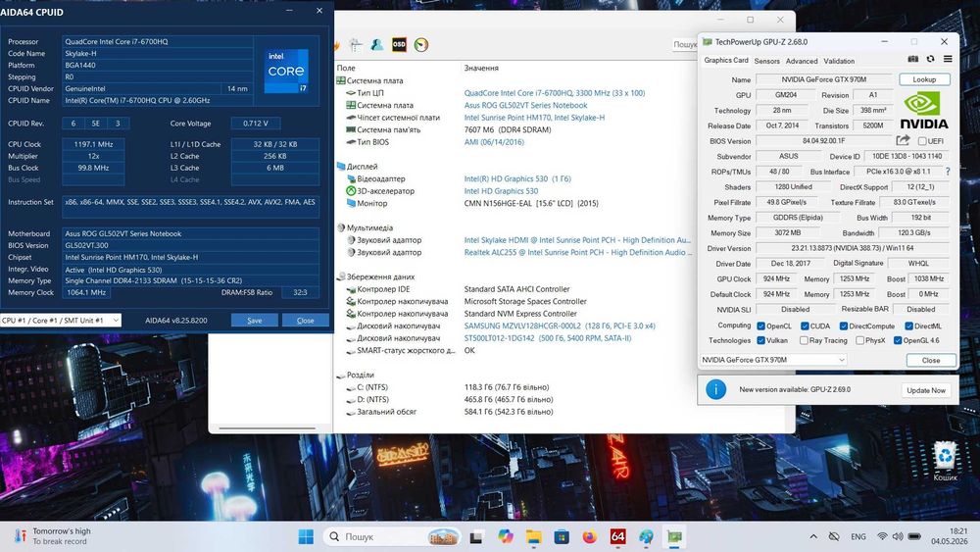Click Update Now in the GPU-Z notice
The height and width of the screenshot is (552, 980).
click(926, 390)
